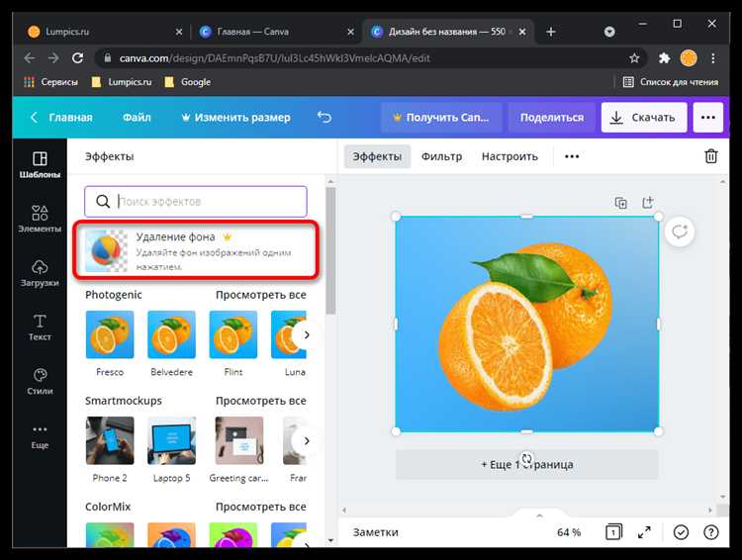The width and height of the screenshot is (742, 560).
Task: Select the Удаление фона background remover
Action: [197, 250]
